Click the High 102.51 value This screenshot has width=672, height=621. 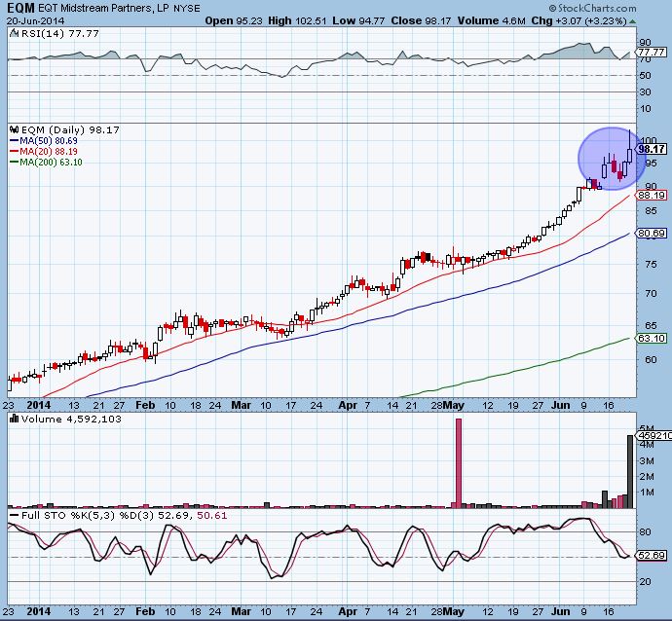click(x=297, y=20)
